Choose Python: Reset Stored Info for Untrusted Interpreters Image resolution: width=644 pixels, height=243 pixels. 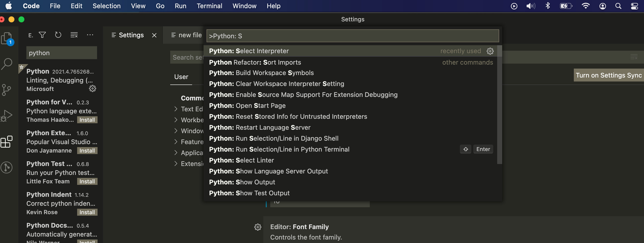(351, 117)
